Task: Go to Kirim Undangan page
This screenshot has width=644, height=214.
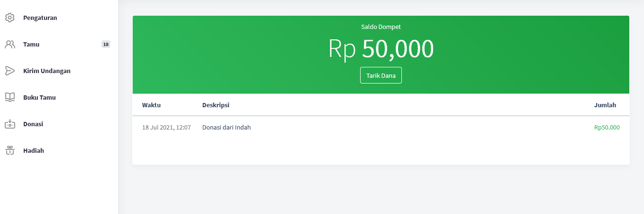Action: click(59, 71)
